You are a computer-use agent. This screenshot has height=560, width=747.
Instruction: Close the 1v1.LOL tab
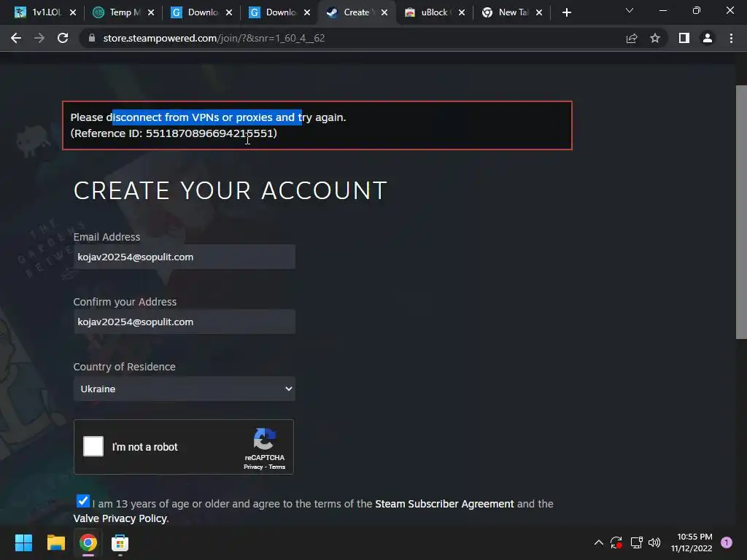73,12
